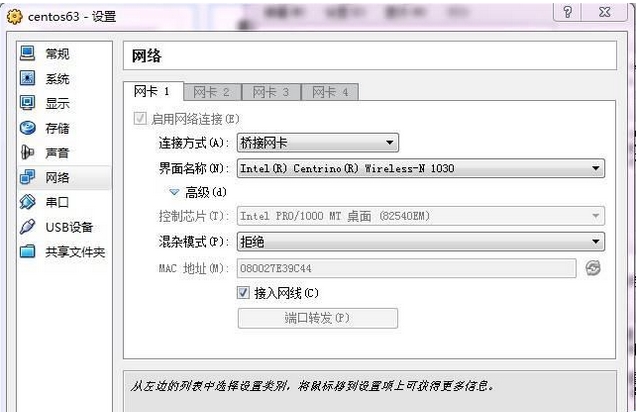The height and width of the screenshot is (412, 636).
Task: Select 常规 category label in sidebar
Action: click(57, 54)
